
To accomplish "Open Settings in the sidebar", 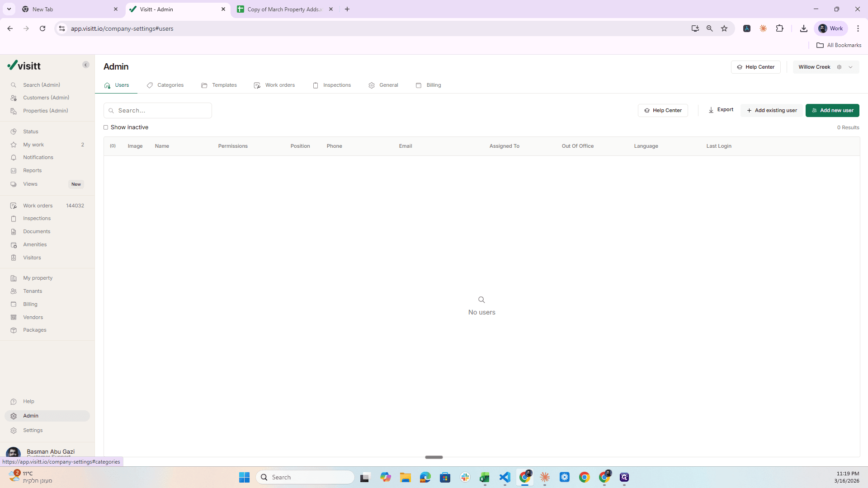I will pyautogui.click(x=33, y=430).
